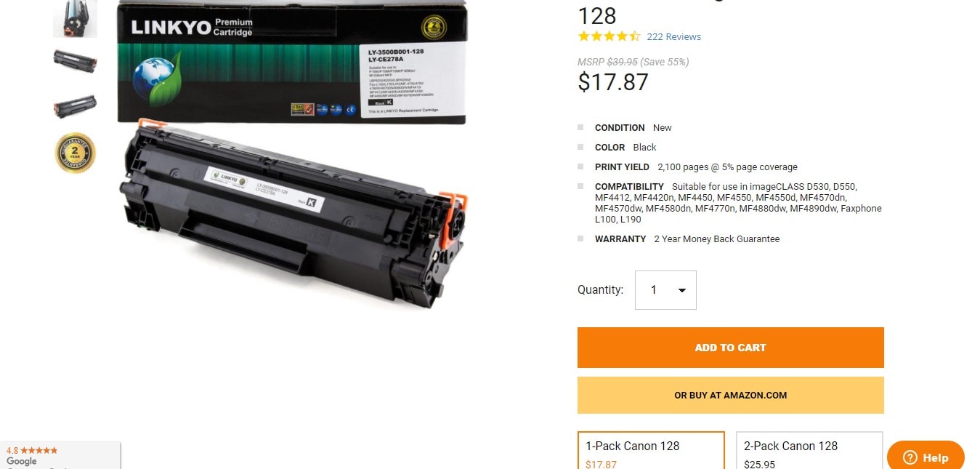
Task: Open the Google rating badge
Action: 60,455
